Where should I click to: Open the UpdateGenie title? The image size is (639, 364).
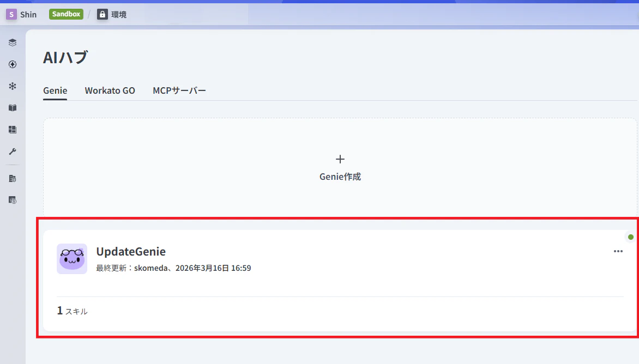[131, 251]
